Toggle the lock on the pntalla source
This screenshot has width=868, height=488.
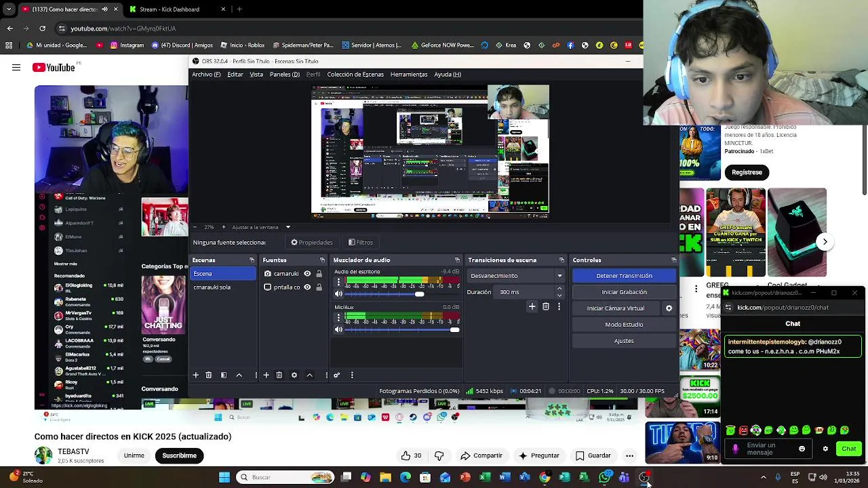(319, 287)
